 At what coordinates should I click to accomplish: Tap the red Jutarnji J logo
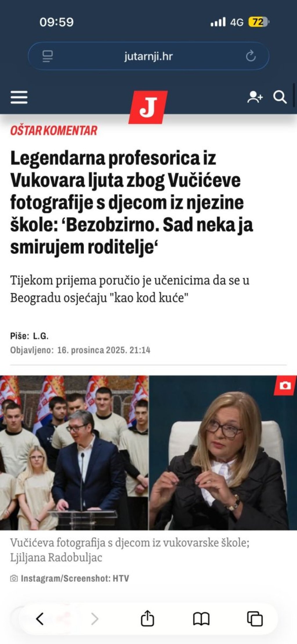click(148, 107)
